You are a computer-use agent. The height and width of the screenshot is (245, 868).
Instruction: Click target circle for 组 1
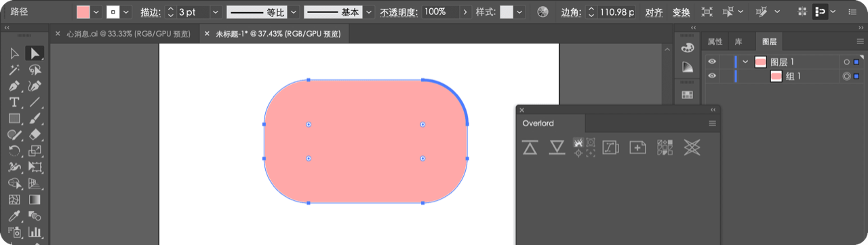pos(846,76)
